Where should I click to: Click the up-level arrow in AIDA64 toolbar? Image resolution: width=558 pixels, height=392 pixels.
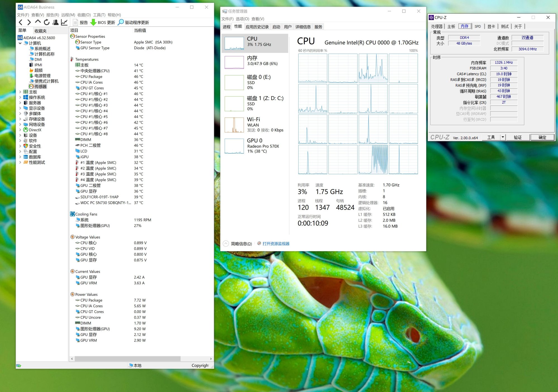click(x=38, y=22)
